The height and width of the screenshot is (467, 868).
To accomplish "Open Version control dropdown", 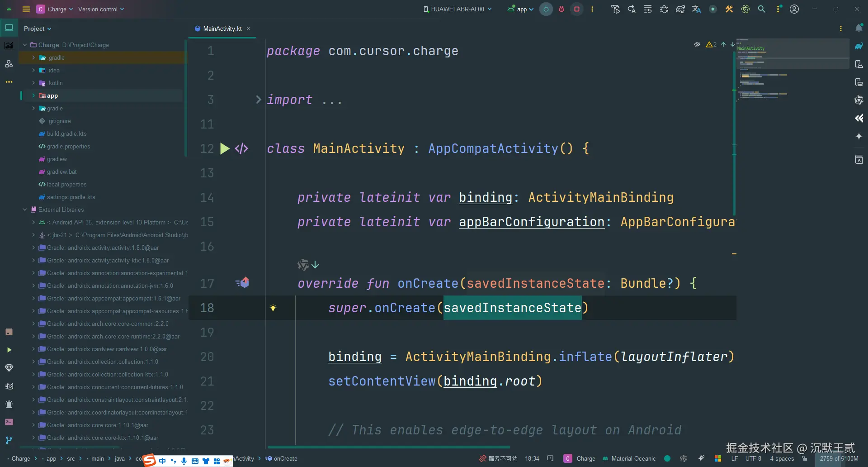I will pos(101,9).
